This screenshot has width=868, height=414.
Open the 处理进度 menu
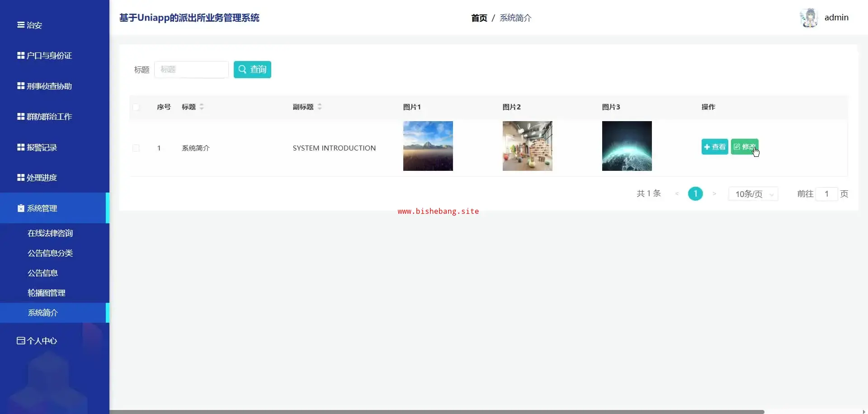37,178
